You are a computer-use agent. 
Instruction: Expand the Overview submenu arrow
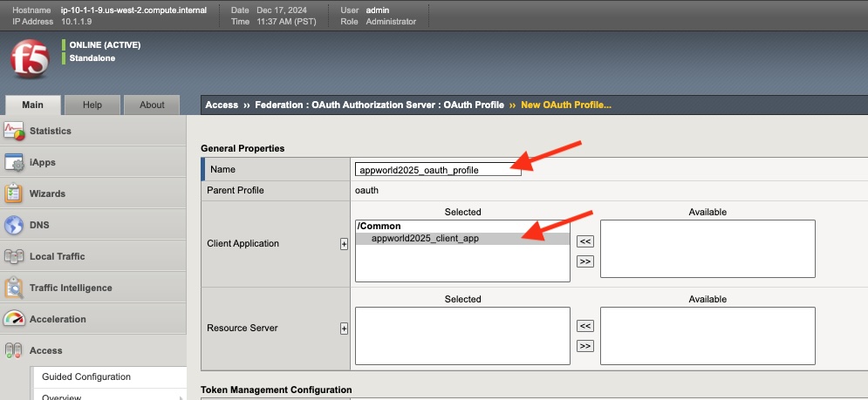181,397
